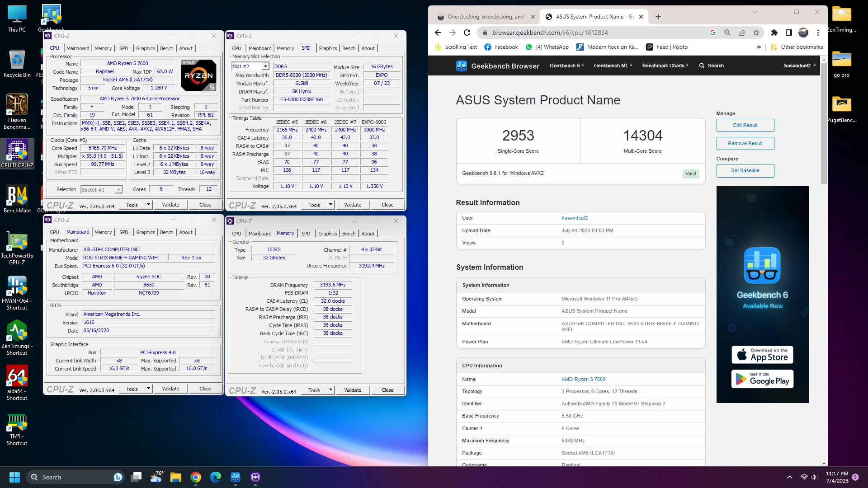Open aida64 shortcut icon
This screenshot has height=488, width=868.
pyautogui.click(x=17, y=384)
